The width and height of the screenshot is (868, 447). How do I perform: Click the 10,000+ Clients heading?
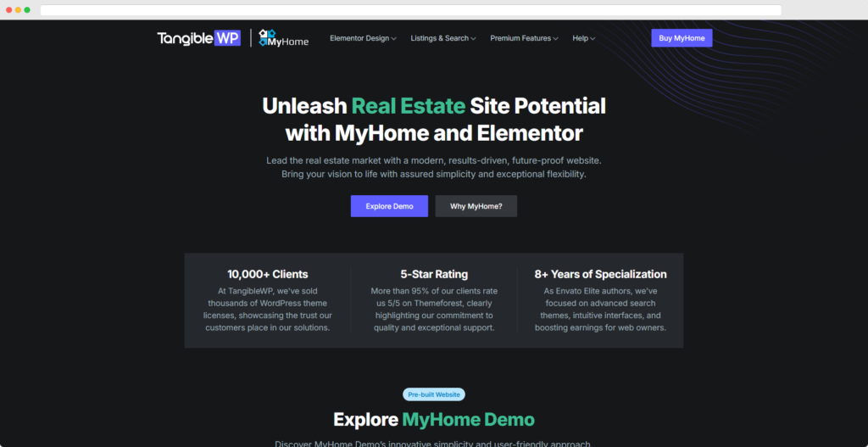[x=267, y=274]
